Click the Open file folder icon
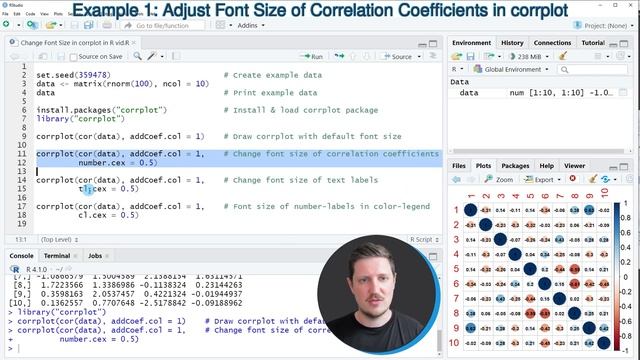640x360 pixels. 51,25
